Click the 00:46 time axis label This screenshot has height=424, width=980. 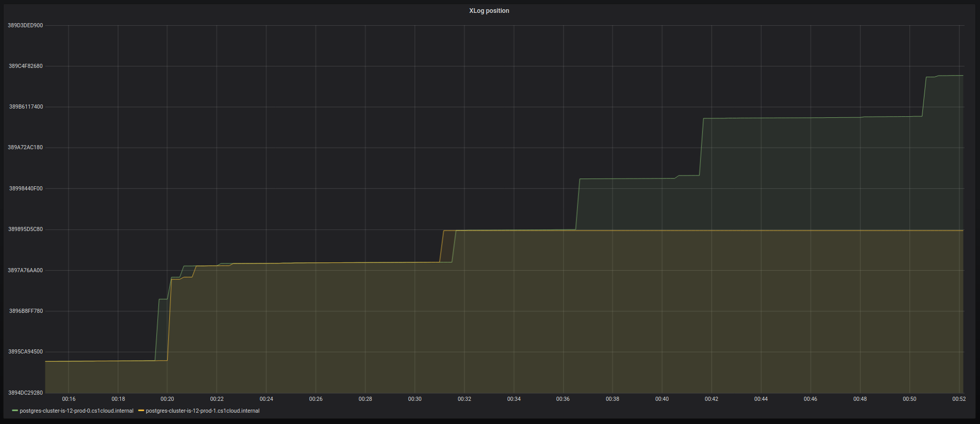810,399
